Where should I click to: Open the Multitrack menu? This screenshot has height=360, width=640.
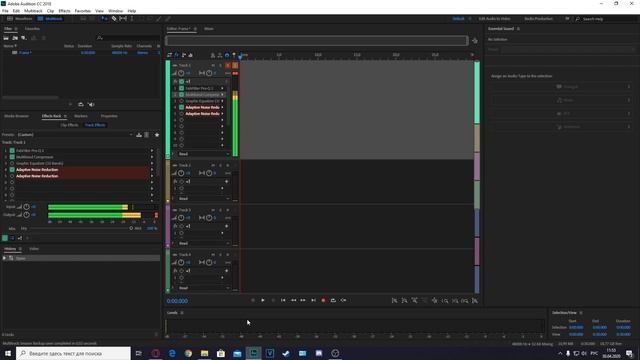(33, 11)
